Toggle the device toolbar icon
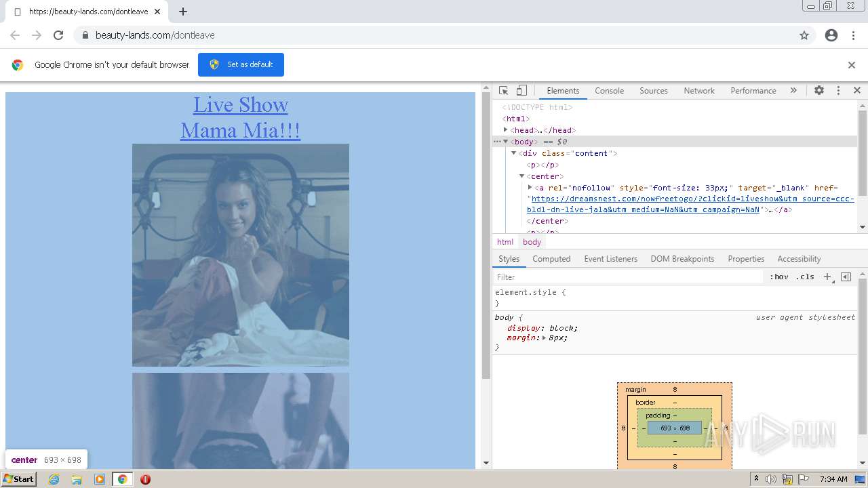 coord(521,90)
